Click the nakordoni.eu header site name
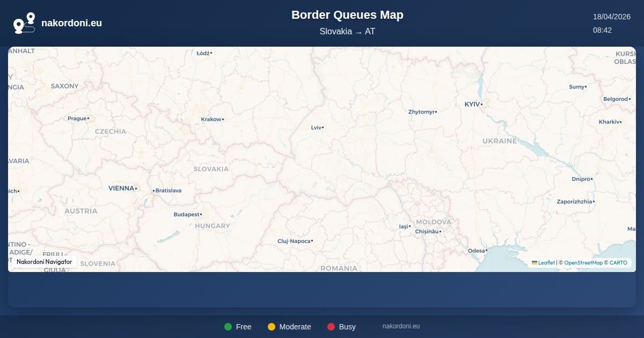The width and height of the screenshot is (644, 338). coord(71,23)
